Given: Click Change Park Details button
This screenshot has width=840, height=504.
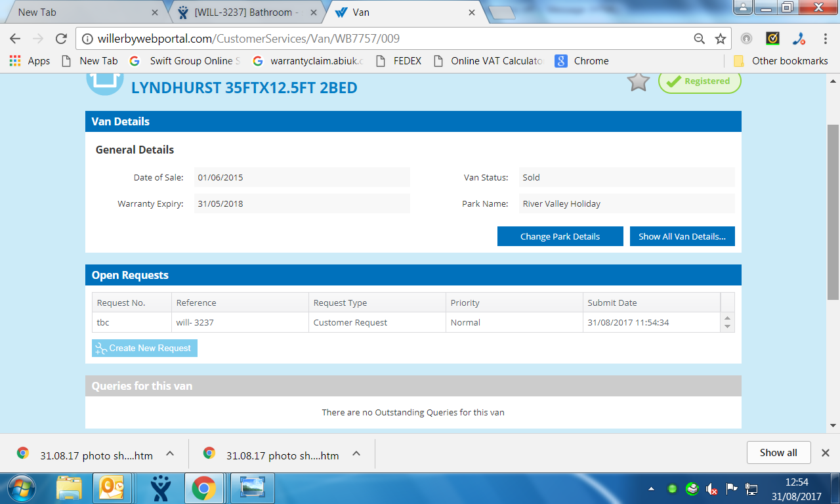Looking at the screenshot, I should coord(560,236).
